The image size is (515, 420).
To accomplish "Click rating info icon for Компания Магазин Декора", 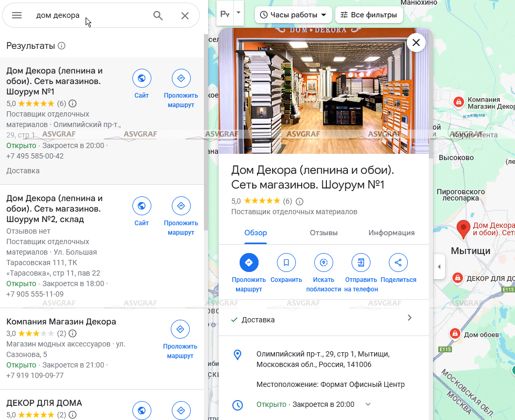I will [73, 334].
